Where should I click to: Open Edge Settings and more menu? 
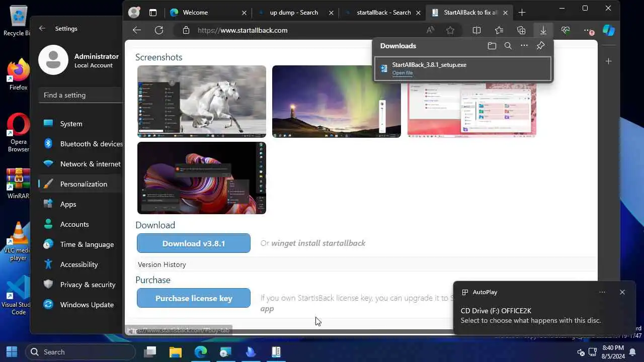[588, 30]
